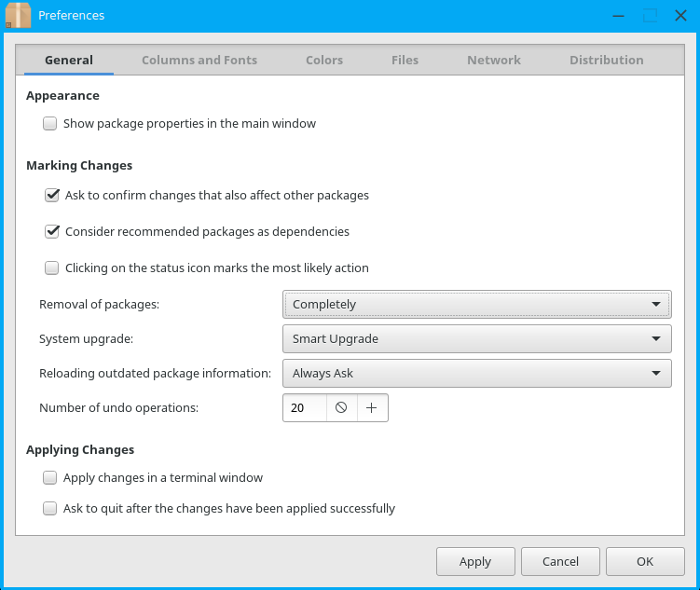Disable Consider recommended packages as dependencies
Image resolution: width=700 pixels, height=590 pixels.
coord(52,231)
